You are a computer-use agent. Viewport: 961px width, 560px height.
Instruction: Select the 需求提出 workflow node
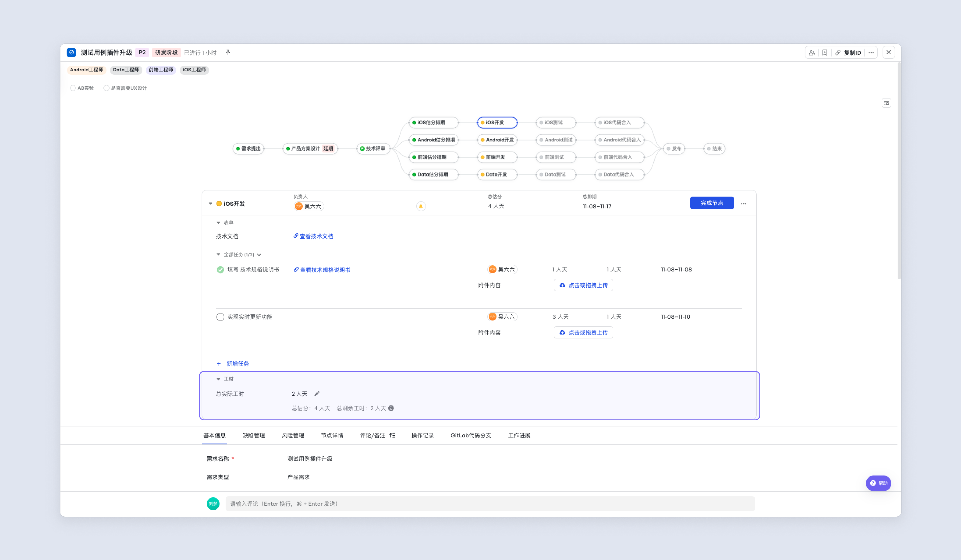coord(248,149)
